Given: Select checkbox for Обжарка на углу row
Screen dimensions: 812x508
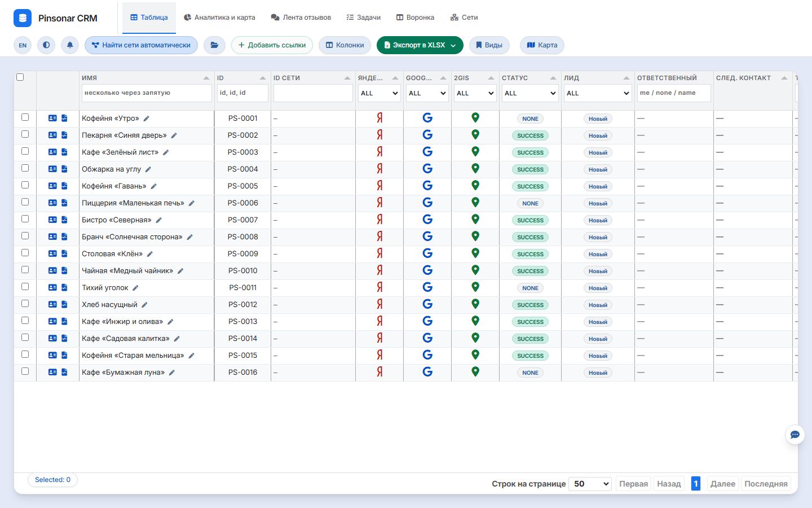Looking at the screenshot, I should coord(25,168).
